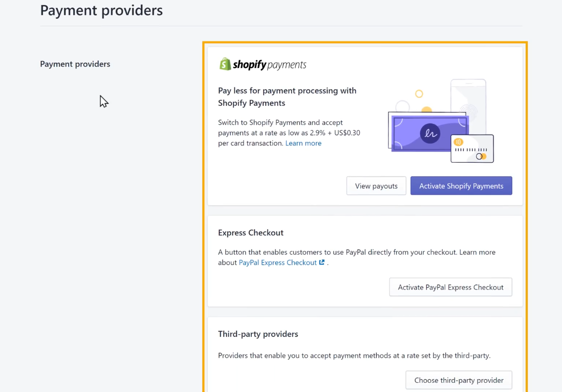Select 'Pay less for payment processing' heading
Viewport: 562px width, 392px height.
287,97
